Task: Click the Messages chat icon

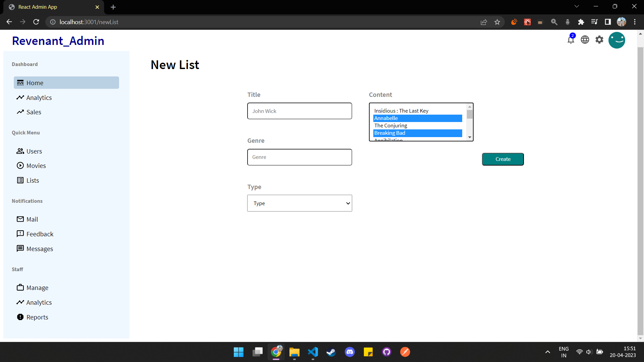Action: [20, 249]
